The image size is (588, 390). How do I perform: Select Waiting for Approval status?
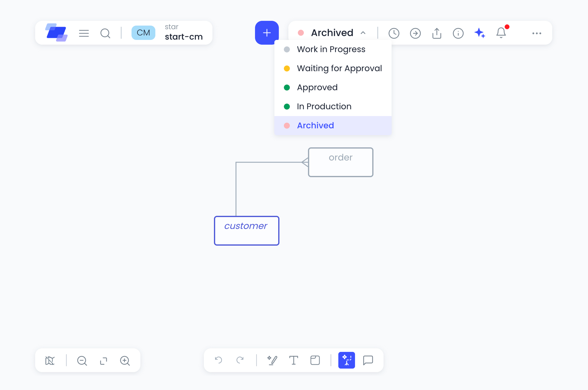[339, 68]
